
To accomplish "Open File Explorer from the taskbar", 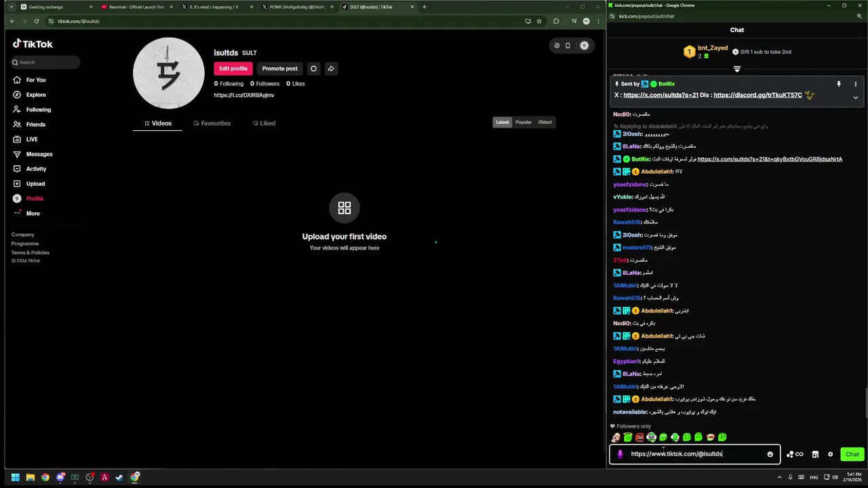I will [30, 477].
